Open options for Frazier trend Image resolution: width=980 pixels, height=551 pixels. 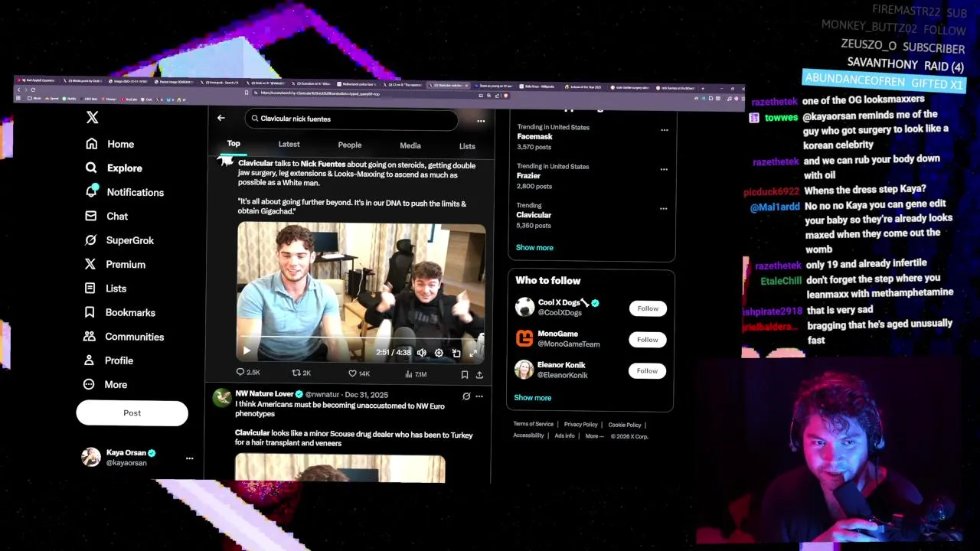(x=664, y=169)
